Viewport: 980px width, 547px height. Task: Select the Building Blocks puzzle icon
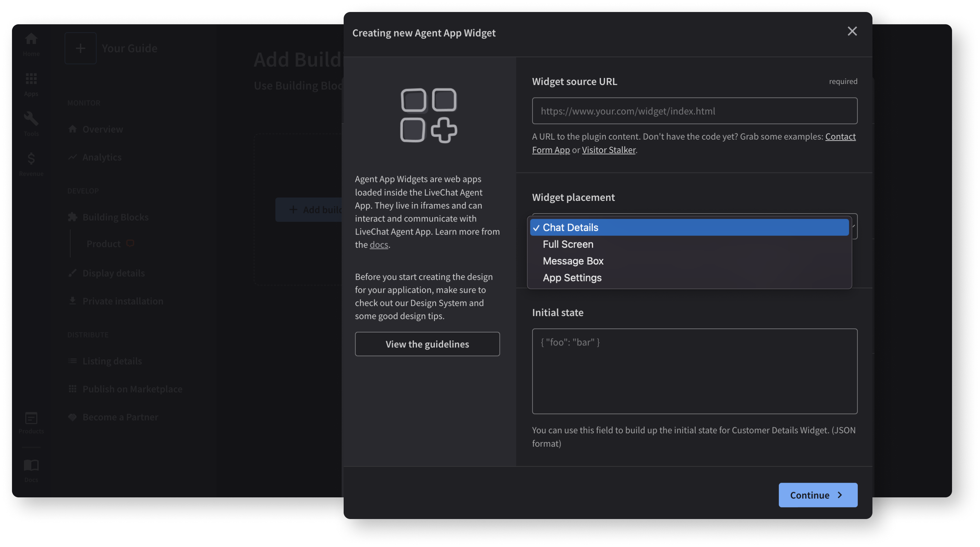[72, 217]
